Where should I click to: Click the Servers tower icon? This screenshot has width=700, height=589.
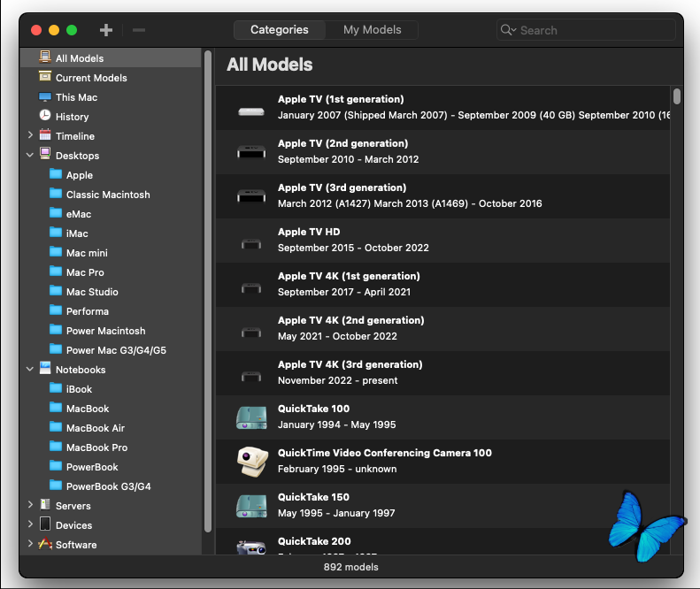coord(45,504)
